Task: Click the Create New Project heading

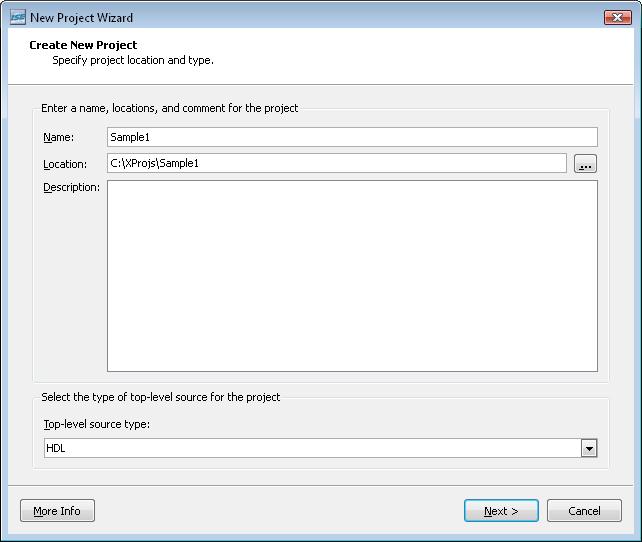Action: (83, 45)
